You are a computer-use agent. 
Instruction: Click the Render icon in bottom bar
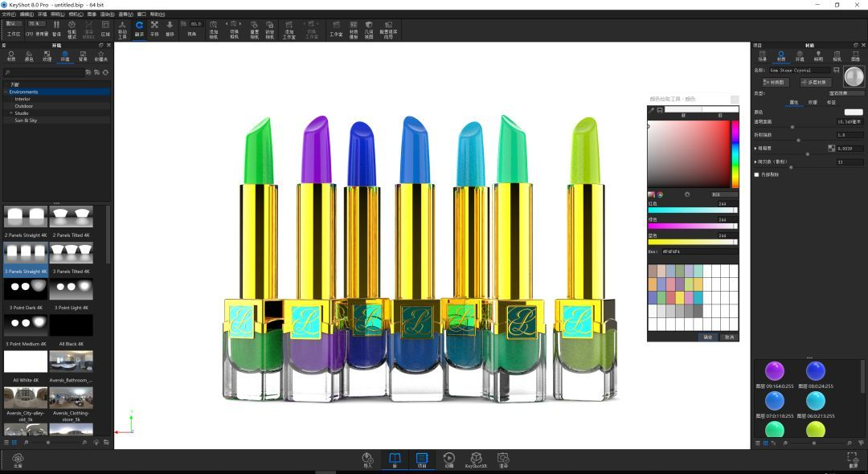click(503, 460)
